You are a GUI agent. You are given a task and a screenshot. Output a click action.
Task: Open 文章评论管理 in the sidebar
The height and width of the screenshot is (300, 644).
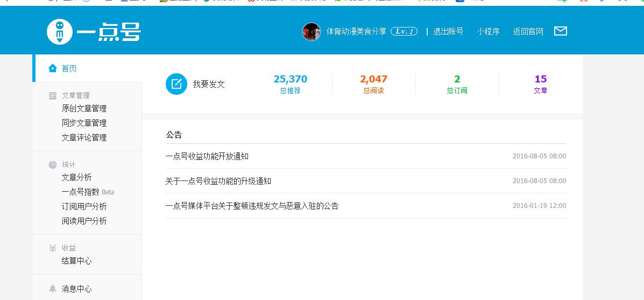[x=84, y=138]
